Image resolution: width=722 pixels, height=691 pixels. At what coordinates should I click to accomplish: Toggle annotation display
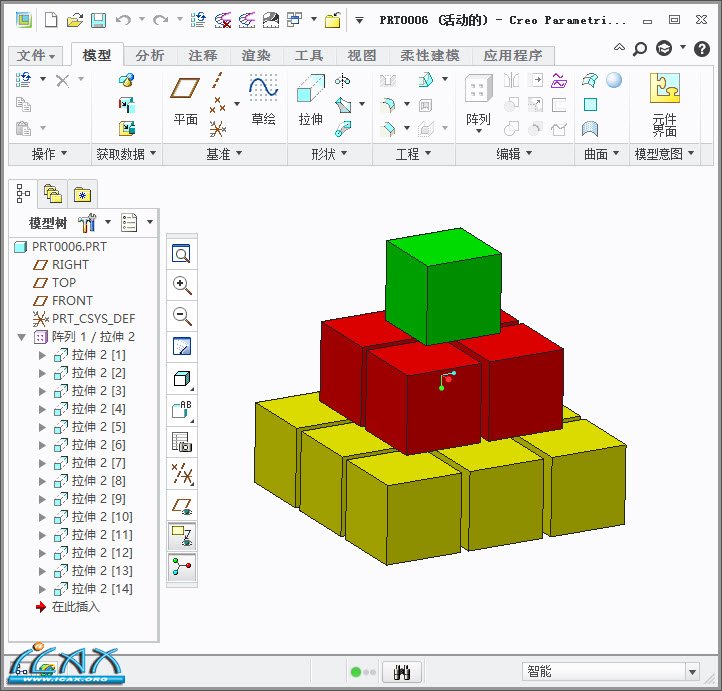click(x=181, y=536)
